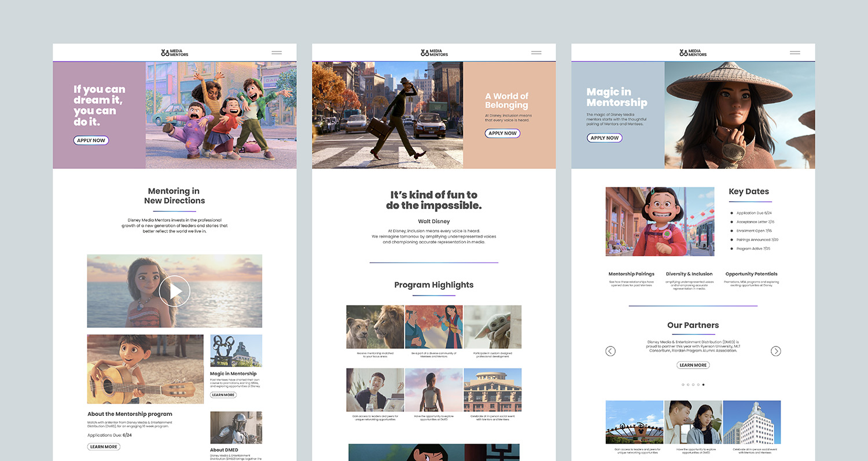Open the Mandalorian thumbnail above About DMED

236,427
